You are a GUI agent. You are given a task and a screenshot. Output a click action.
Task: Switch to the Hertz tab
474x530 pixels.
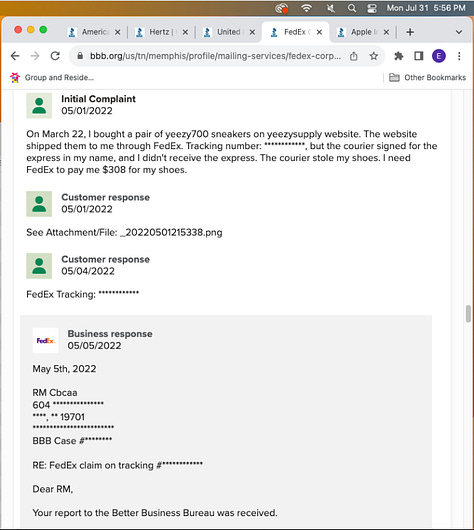tap(159, 32)
